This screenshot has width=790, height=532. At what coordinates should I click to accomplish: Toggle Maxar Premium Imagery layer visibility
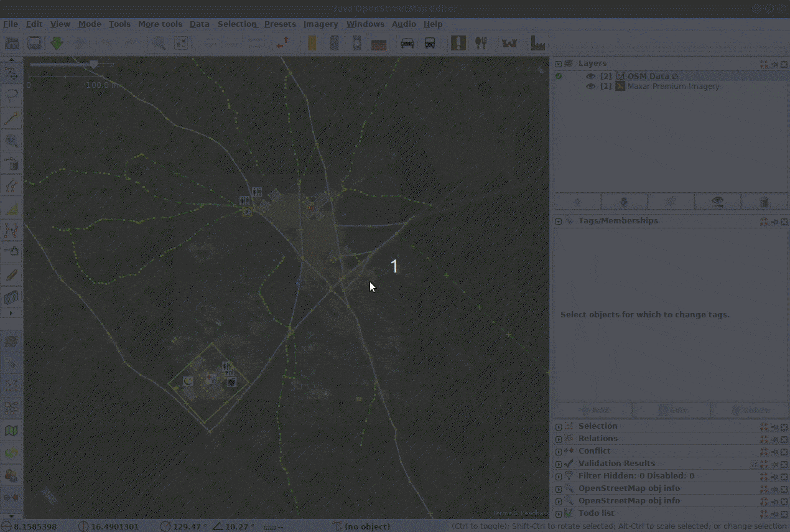[x=591, y=86]
